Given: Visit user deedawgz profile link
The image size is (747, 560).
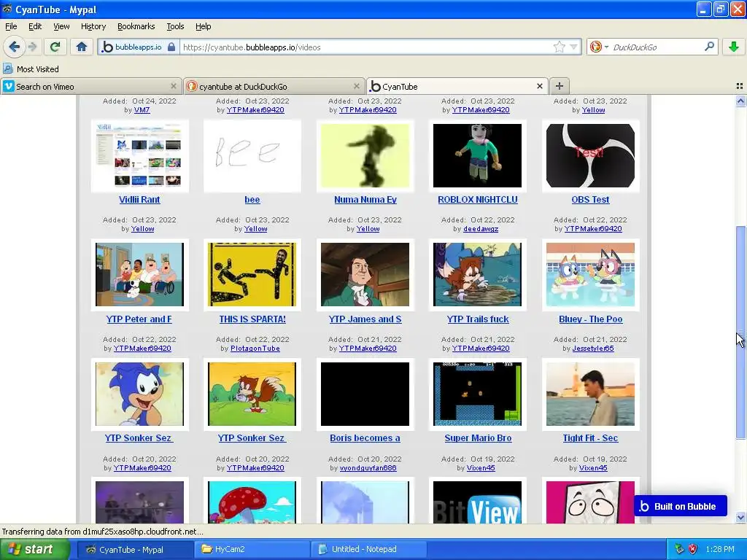Looking at the screenshot, I should pyautogui.click(x=481, y=229).
